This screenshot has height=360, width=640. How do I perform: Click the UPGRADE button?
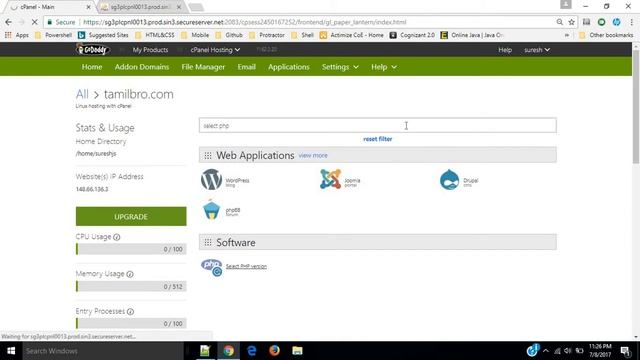(131, 216)
